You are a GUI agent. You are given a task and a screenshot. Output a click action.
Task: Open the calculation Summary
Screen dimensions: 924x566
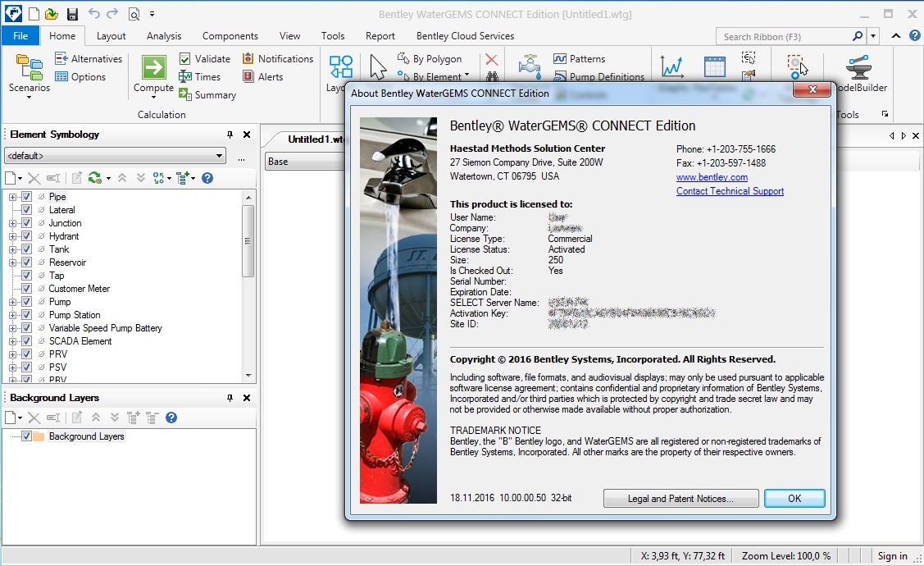207,95
